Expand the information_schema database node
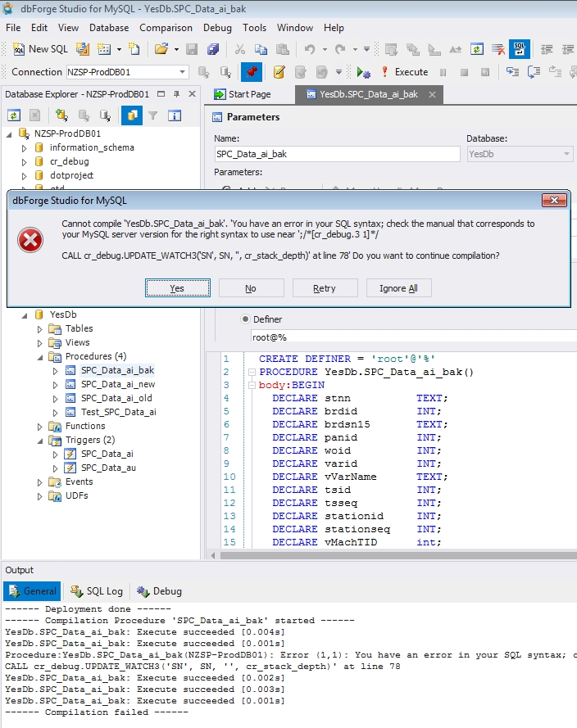 [24, 147]
